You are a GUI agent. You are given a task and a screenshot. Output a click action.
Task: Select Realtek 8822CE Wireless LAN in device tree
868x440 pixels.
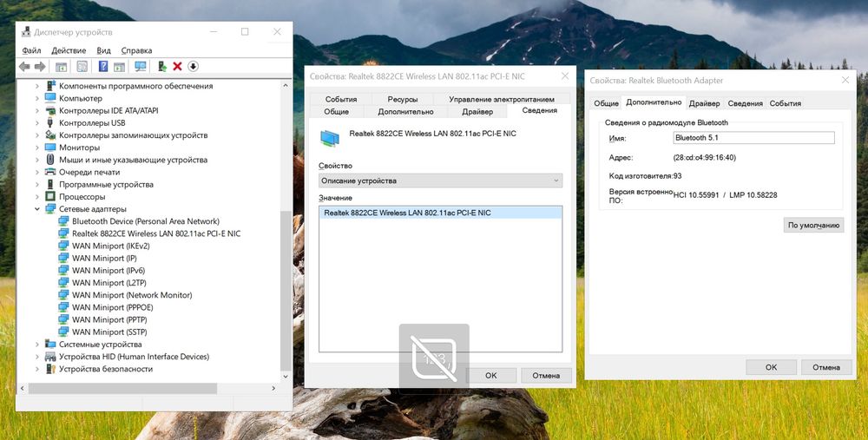156,233
